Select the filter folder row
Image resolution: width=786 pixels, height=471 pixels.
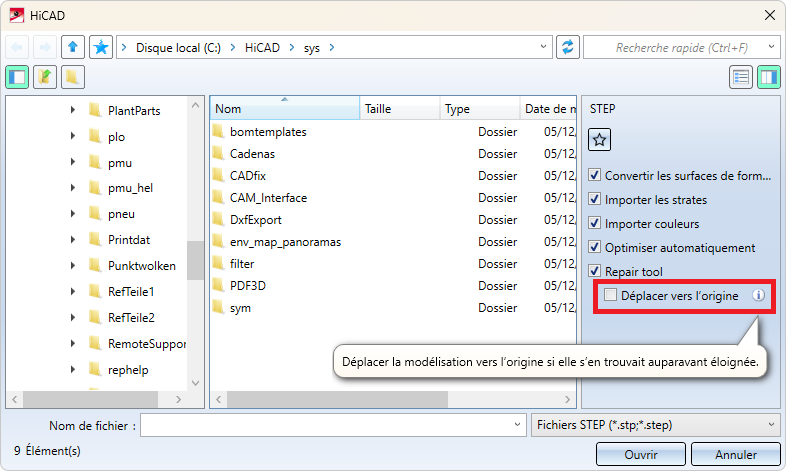pyautogui.click(x=393, y=264)
